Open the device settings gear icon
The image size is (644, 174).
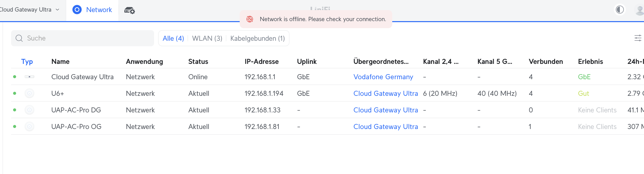(130, 10)
